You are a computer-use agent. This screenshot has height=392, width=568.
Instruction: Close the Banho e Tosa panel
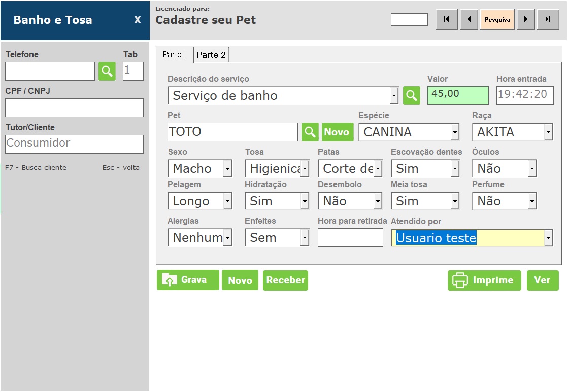[137, 20]
